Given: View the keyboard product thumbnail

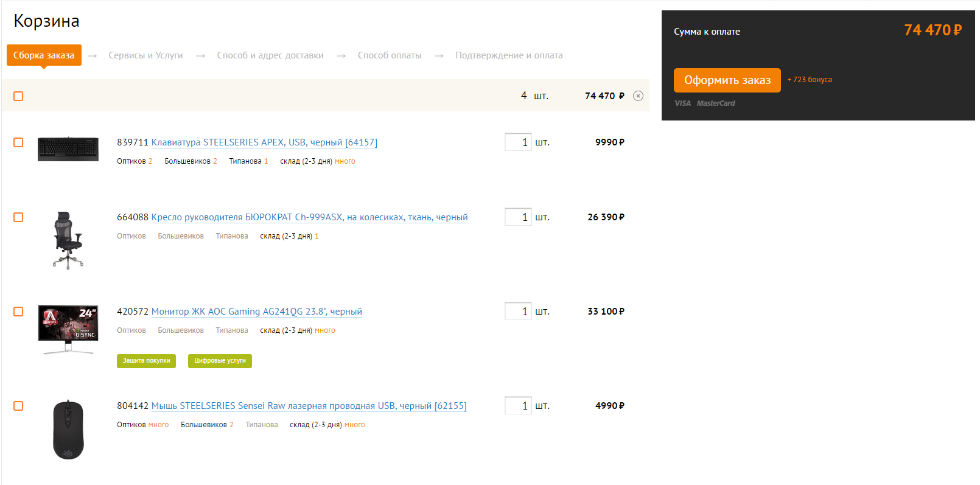Looking at the screenshot, I should point(68,148).
